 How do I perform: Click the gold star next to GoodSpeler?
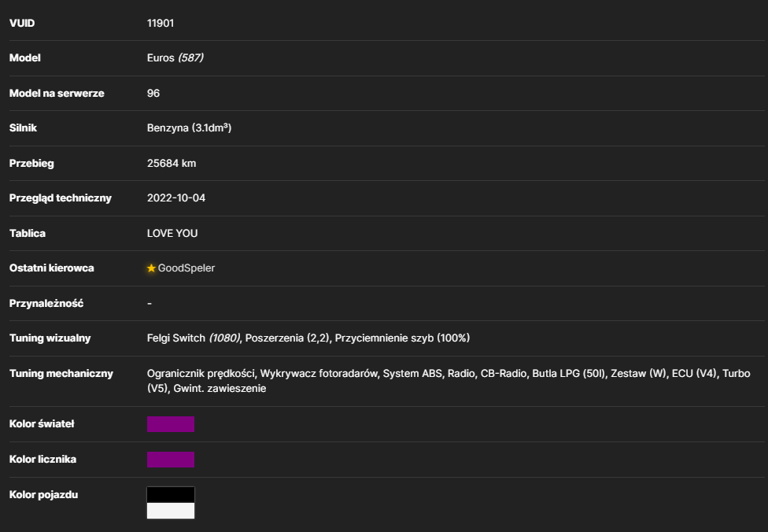pos(151,268)
